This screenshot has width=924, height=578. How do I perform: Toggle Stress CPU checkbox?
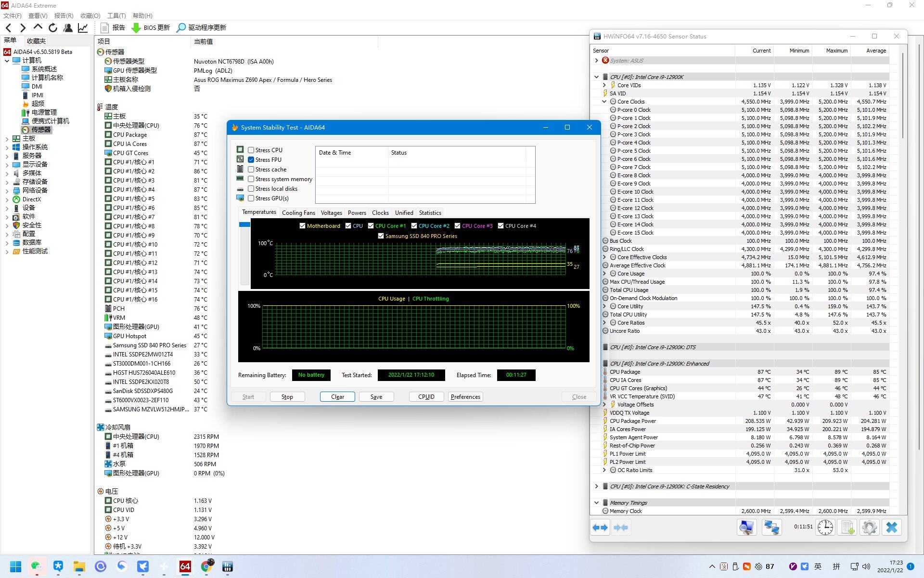(251, 150)
